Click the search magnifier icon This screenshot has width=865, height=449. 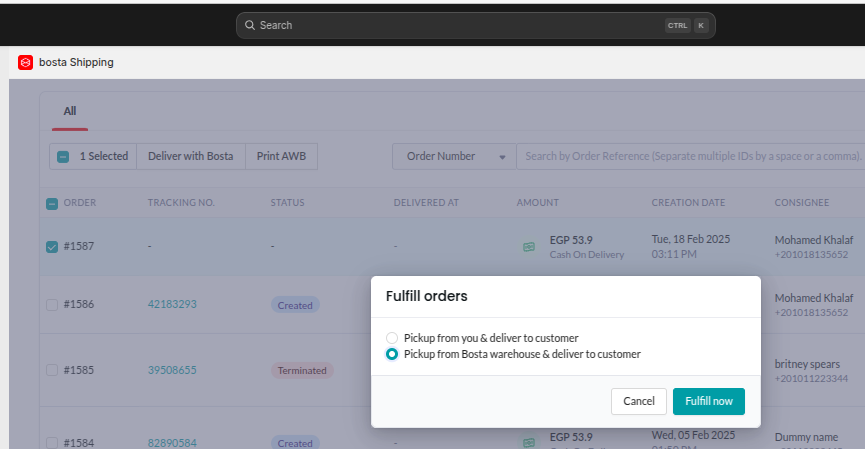click(250, 25)
